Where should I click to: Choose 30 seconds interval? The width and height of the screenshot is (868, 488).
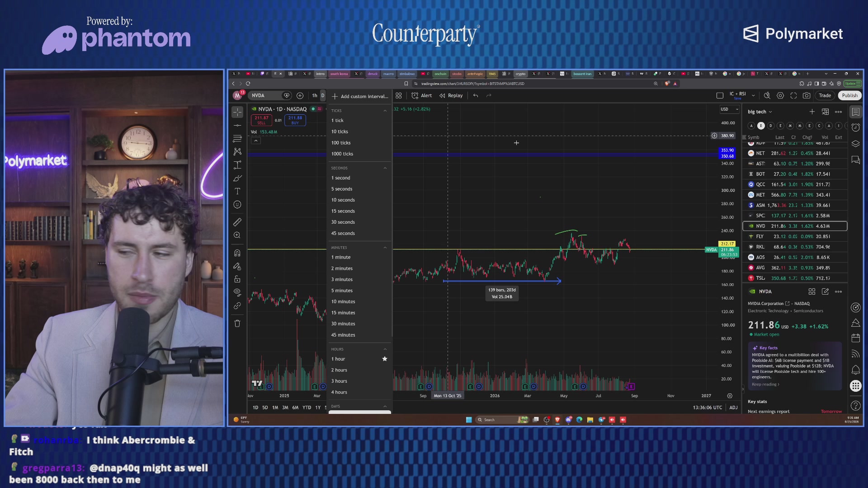pyautogui.click(x=360, y=222)
